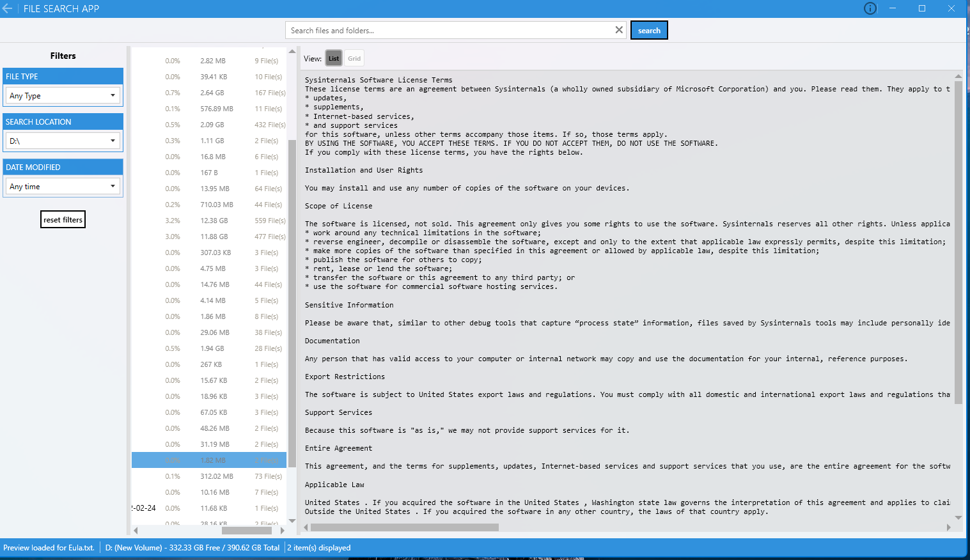Select the row with 1.94 GB
Image resolution: width=970 pixels, height=560 pixels.
tap(209, 348)
